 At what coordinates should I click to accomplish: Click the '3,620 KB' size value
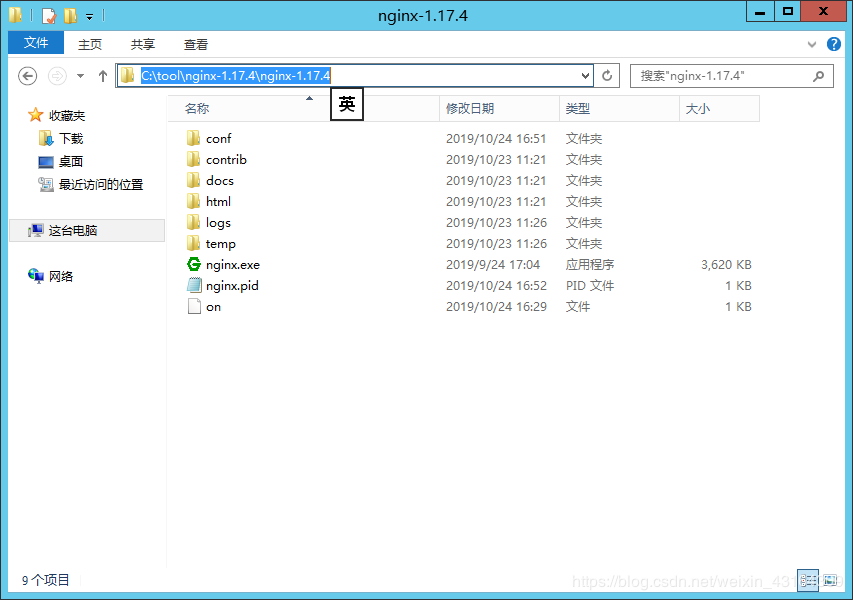pyautogui.click(x=726, y=265)
